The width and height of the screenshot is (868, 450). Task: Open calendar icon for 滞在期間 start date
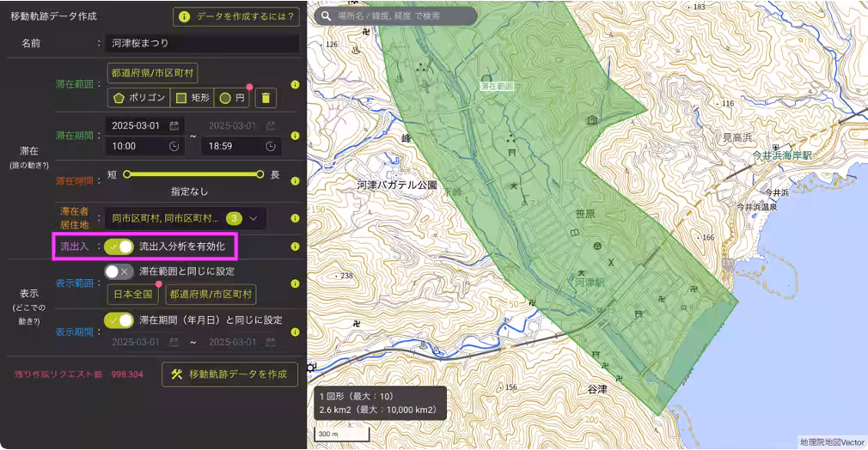coord(174,125)
